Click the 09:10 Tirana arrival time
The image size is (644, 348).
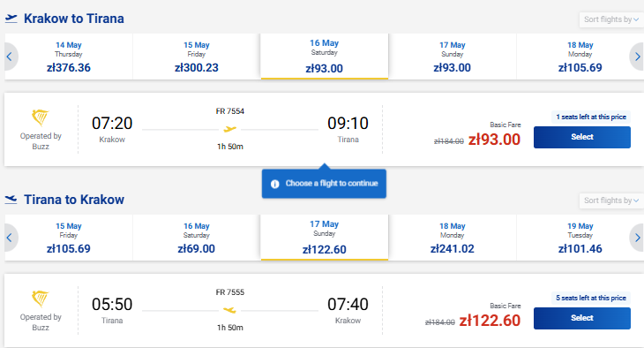point(348,124)
